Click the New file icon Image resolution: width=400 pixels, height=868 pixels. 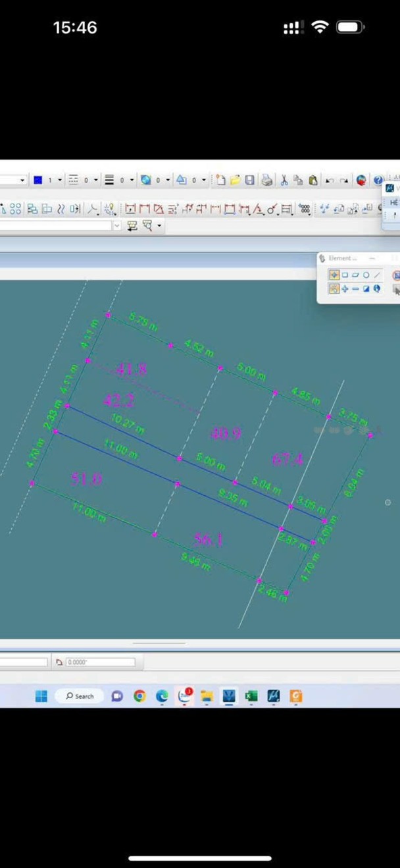[220, 180]
